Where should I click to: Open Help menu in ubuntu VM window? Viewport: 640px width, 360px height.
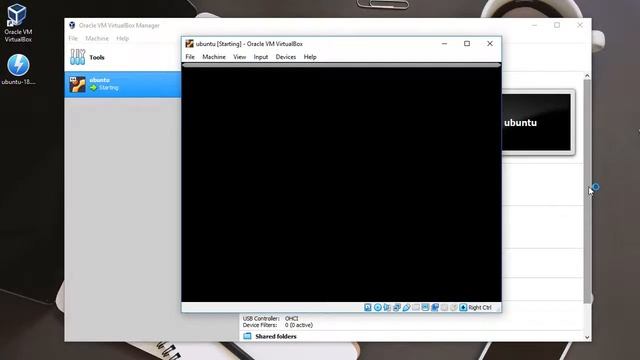click(x=310, y=57)
